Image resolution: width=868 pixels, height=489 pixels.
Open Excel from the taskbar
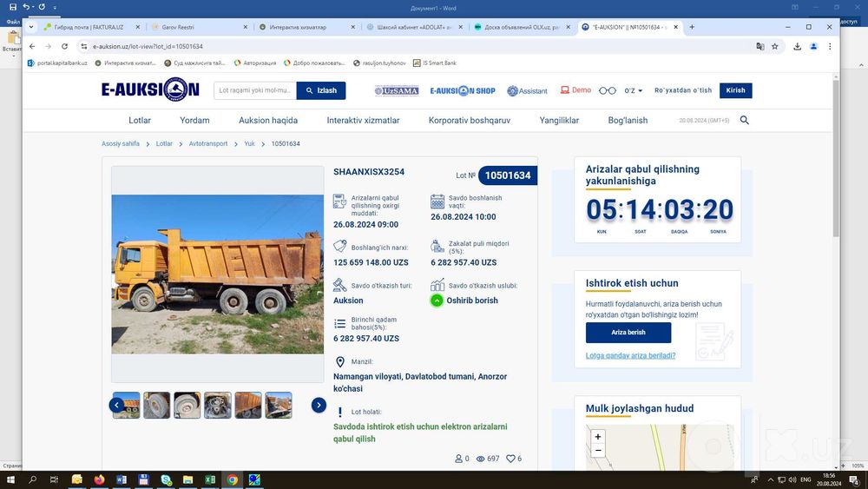pos(210,479)
